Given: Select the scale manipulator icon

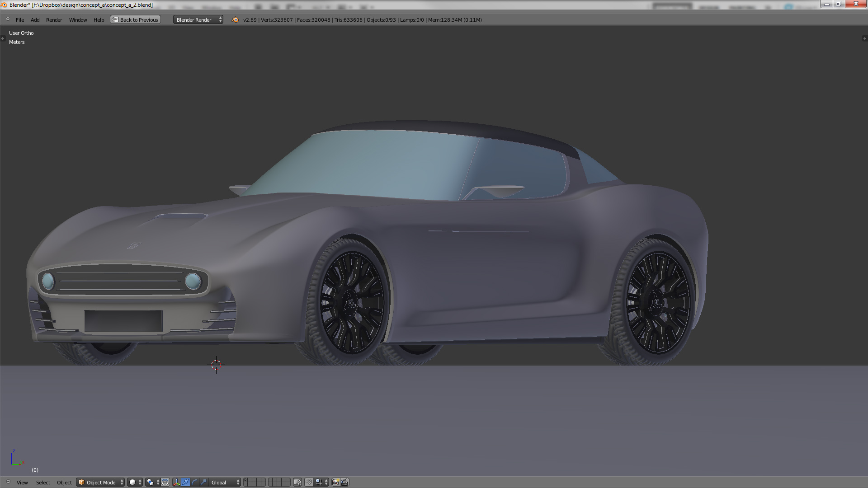Looking at the screenshot, I should click(x=204, y=482).
